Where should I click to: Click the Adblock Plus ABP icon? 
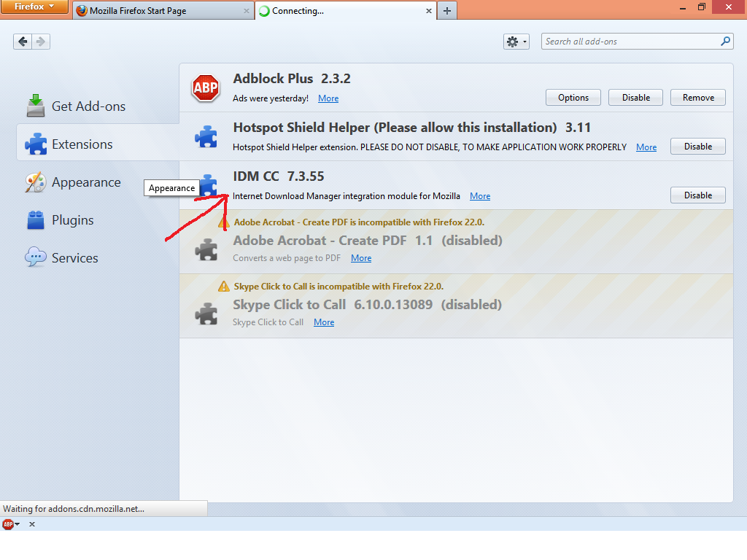point(205,87)
